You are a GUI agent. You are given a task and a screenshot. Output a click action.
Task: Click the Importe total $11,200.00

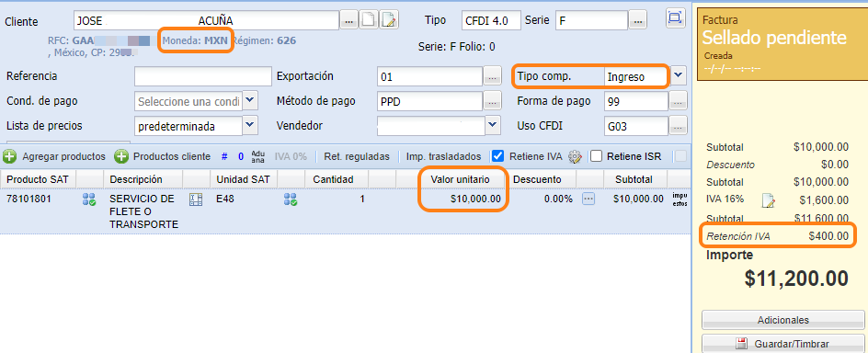coord(796,279)
